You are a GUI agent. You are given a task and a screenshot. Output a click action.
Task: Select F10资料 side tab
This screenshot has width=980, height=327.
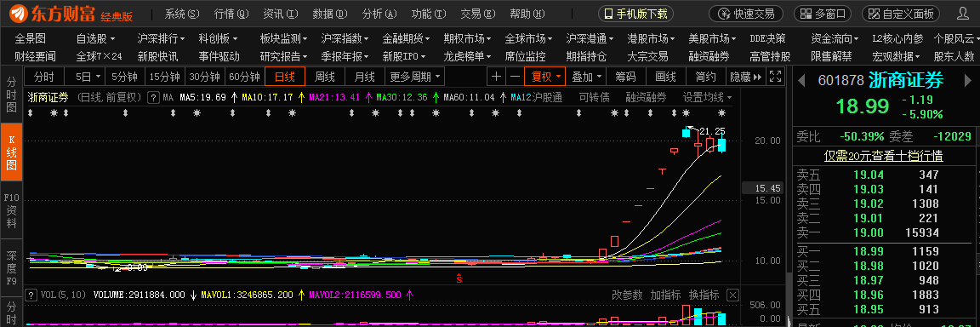click(10, 210)
